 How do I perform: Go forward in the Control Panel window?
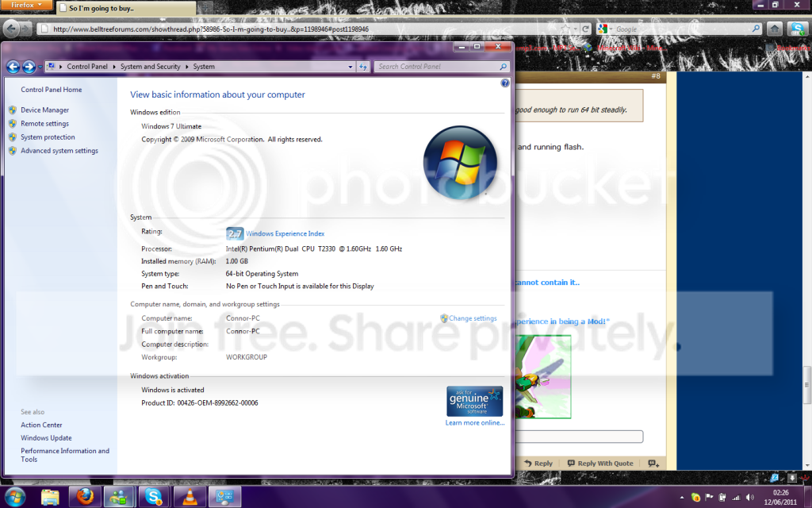29,67
